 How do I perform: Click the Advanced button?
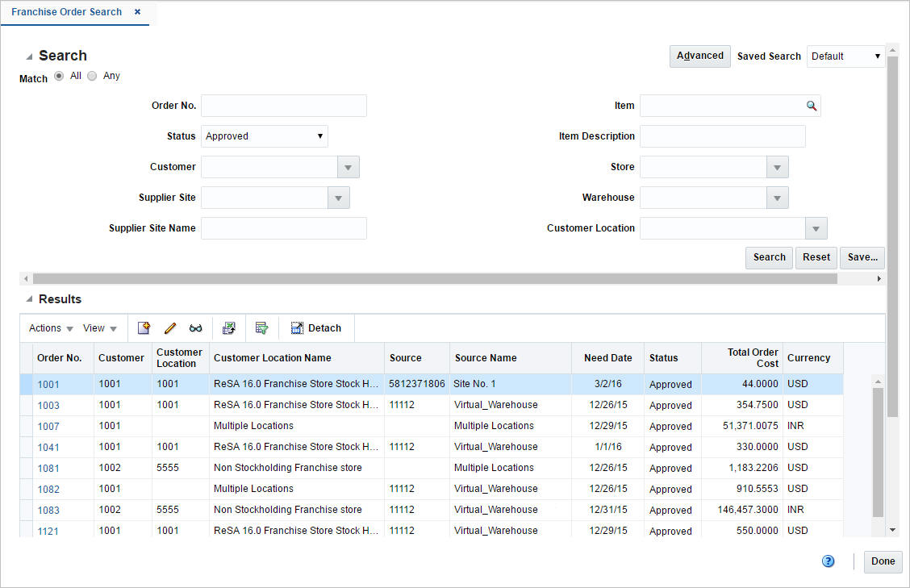coord(700,56)
